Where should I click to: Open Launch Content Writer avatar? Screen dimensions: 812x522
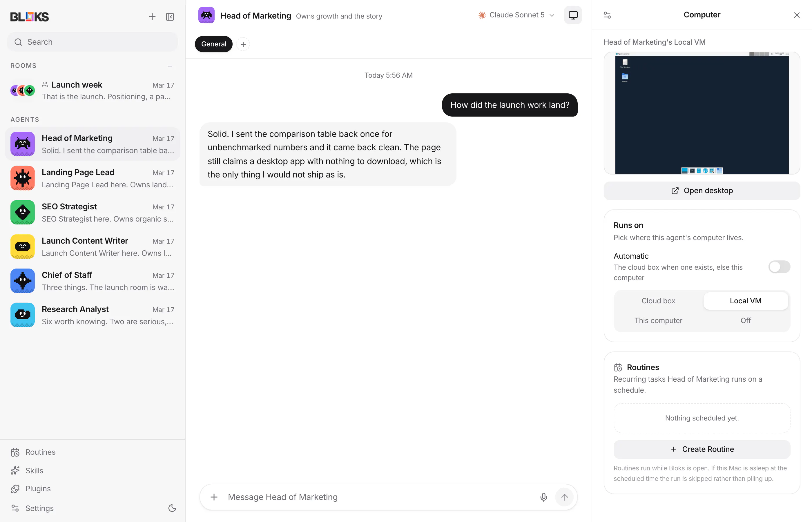coord(23,246)
